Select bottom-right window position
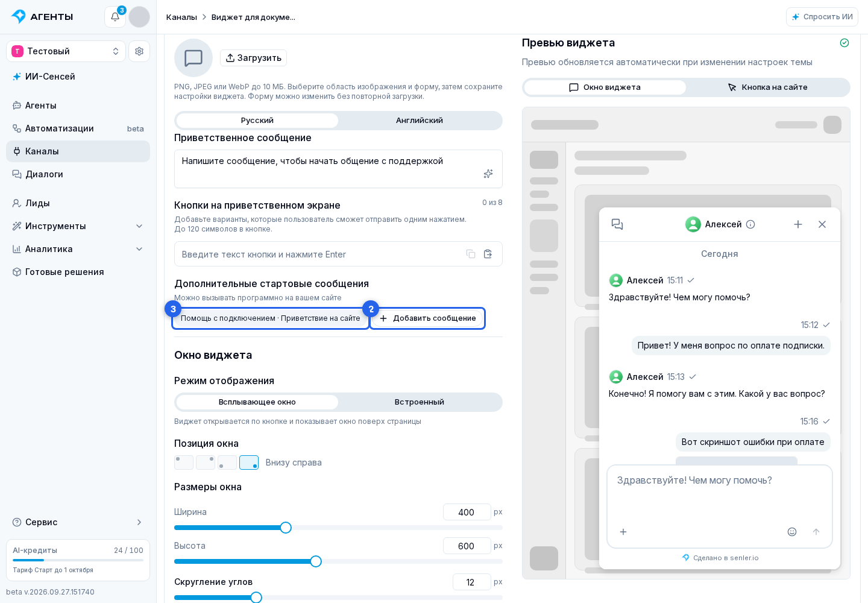The height and width of the screenshot is (603, 868). pyautogui.click(x=249, y=463)
